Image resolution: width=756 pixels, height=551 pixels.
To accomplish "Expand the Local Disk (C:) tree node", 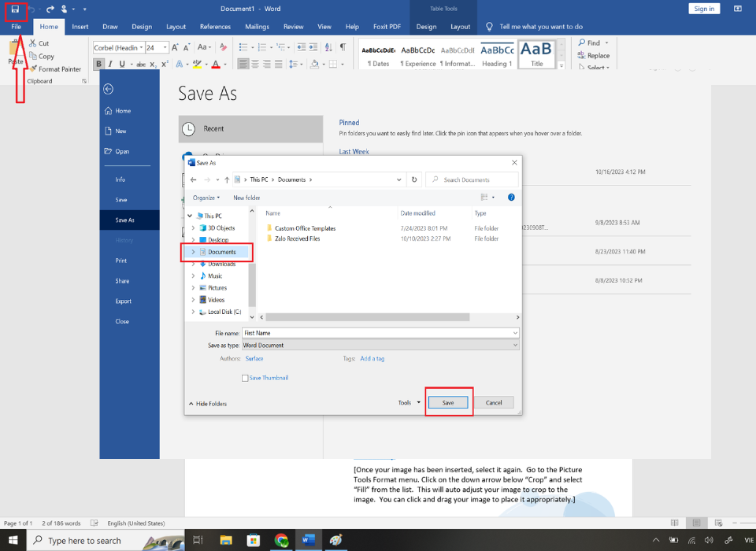I will (194, 312).
